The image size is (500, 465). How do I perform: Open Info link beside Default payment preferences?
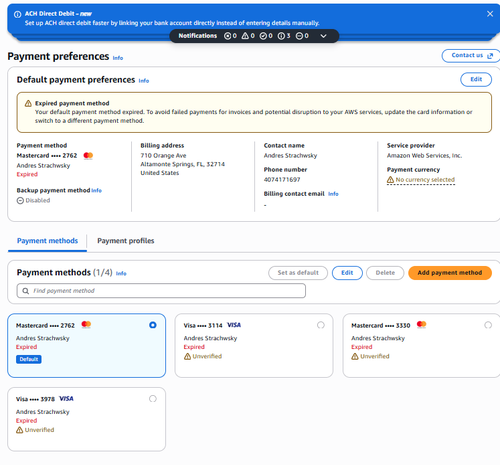(144, 81)
